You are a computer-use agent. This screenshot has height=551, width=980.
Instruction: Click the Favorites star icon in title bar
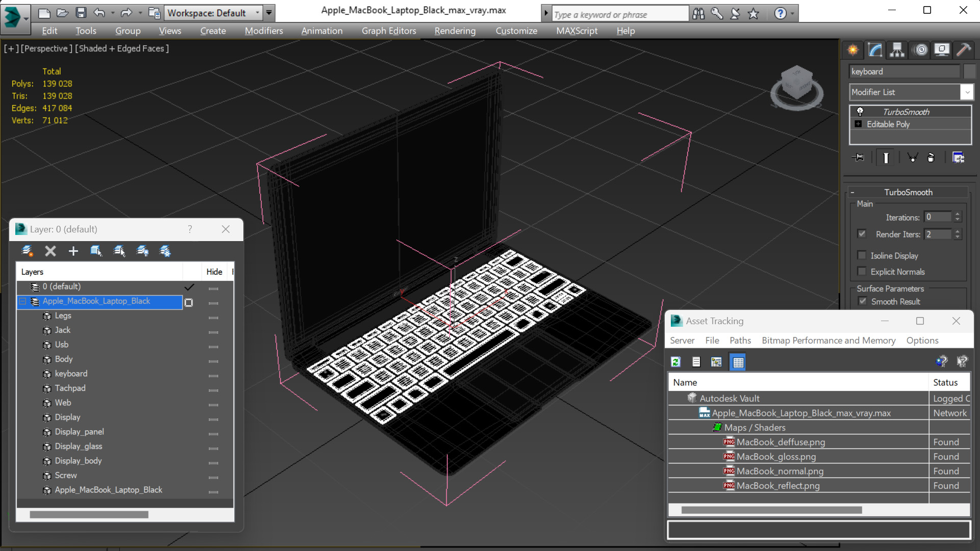753,14
